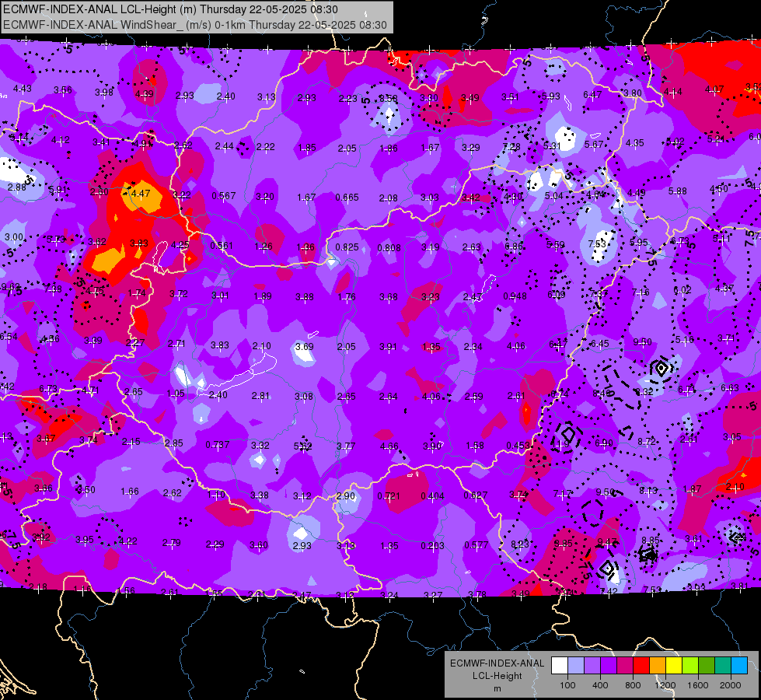
Task: Click the lime green legend swatch
Action: [x=690, y=666]
